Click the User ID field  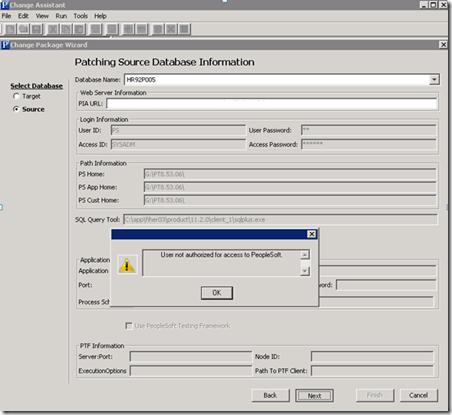click(178, 130)
